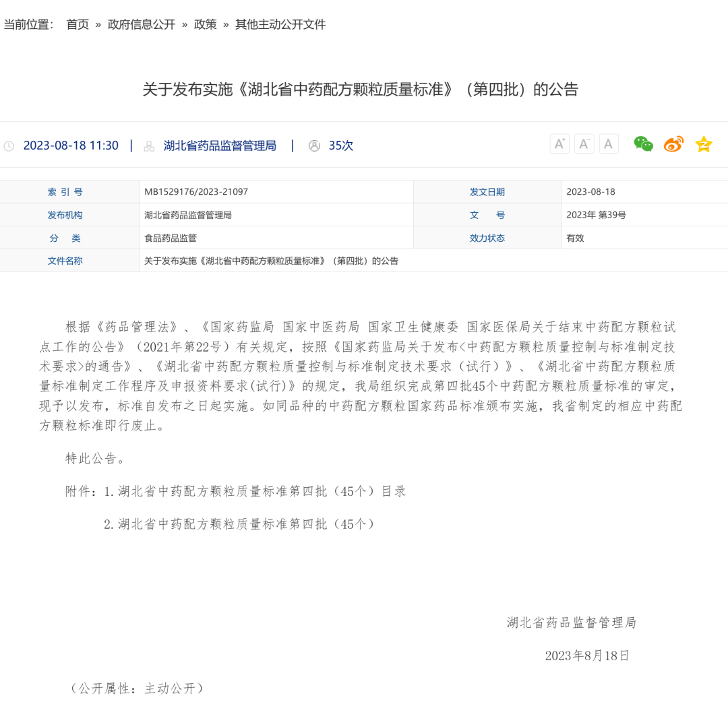Click the signature 湖北省药品监督管理局 at the bottom
Image resolution: width=728 pixels, height=702 pixels.
pyautogui.click(x=572, y=623)
